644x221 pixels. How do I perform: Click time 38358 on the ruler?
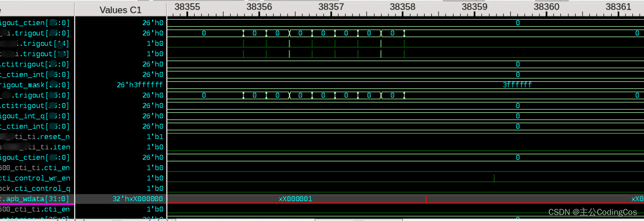tap(403, 7)
